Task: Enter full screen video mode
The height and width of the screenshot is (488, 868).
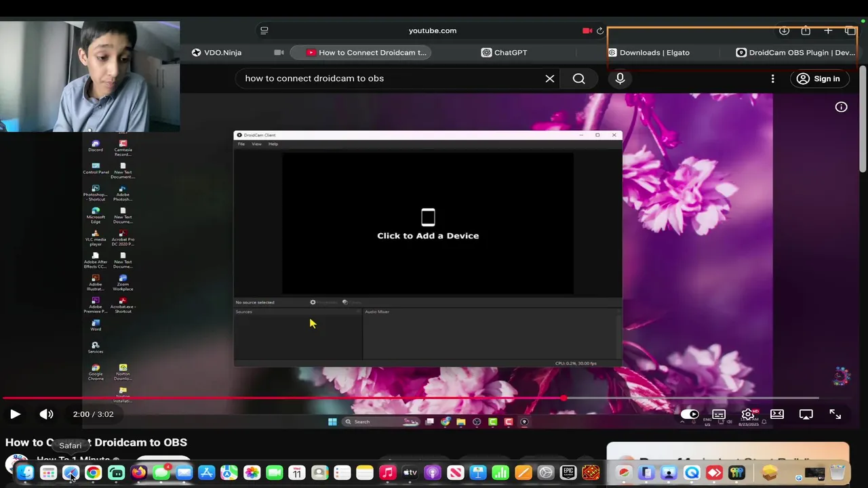Action: pos(835,414)
